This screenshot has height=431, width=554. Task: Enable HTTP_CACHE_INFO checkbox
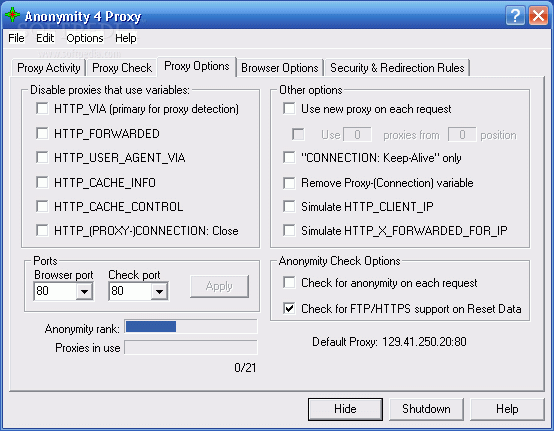pos(42,182)
